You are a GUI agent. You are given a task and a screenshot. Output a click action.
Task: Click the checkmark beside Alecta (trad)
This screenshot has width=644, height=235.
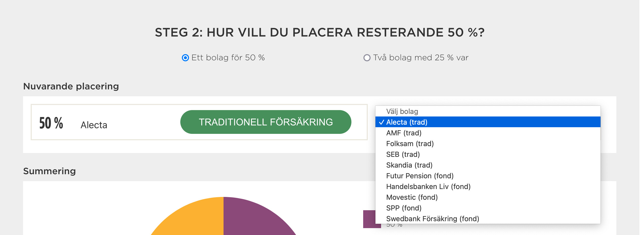[382, 122]
